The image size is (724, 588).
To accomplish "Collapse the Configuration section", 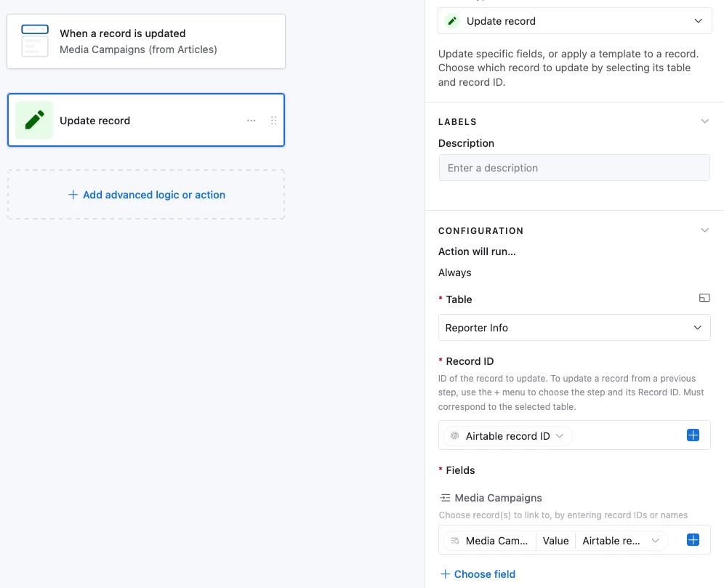I will tap(704, 230).
